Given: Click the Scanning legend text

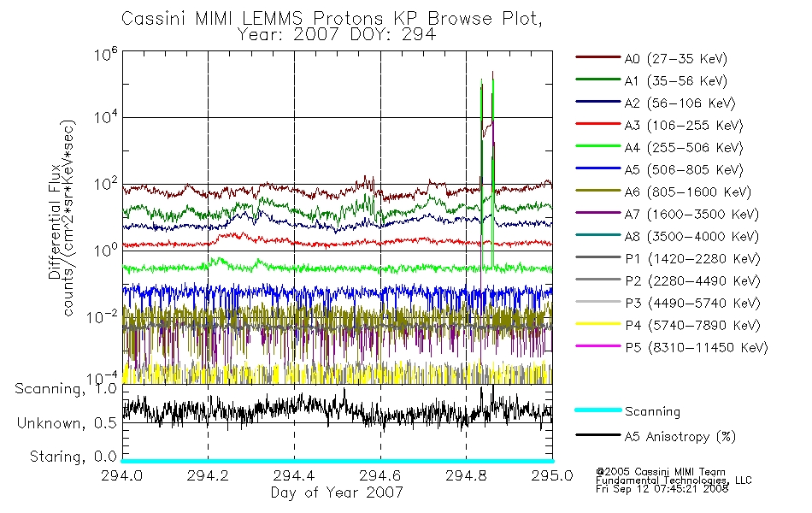Looking at the screenshot, I should click(652, 412).
